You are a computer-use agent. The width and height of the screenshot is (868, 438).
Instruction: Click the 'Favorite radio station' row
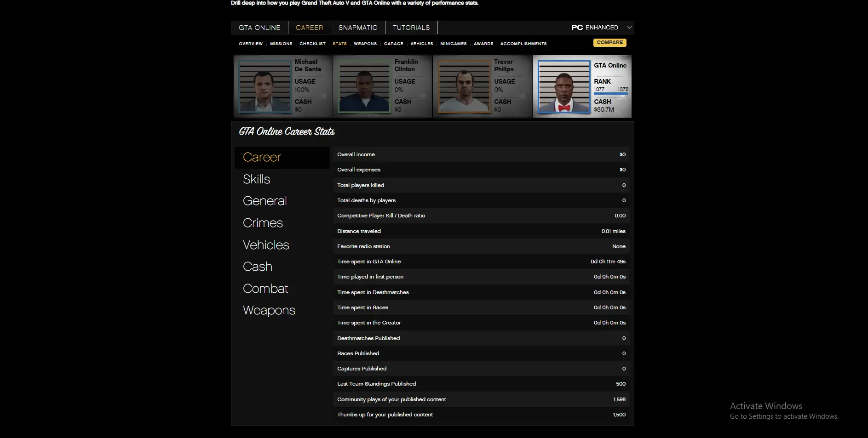coord(481,246)
